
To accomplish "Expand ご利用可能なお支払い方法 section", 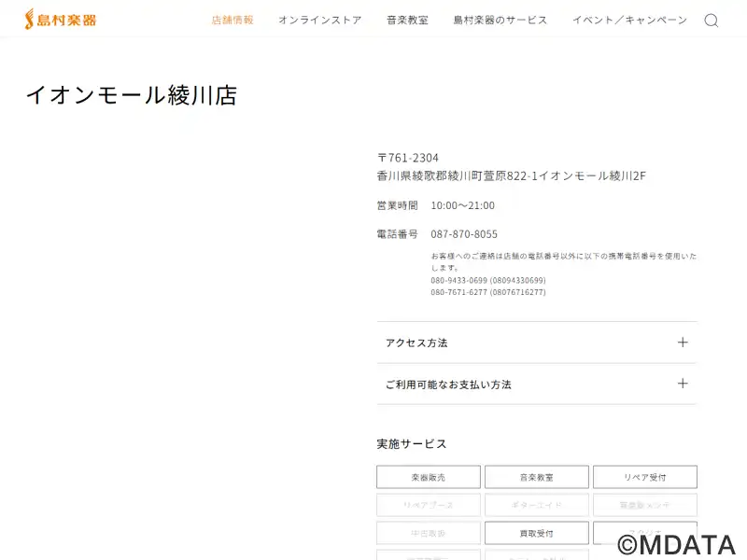I will click(537, 384).
